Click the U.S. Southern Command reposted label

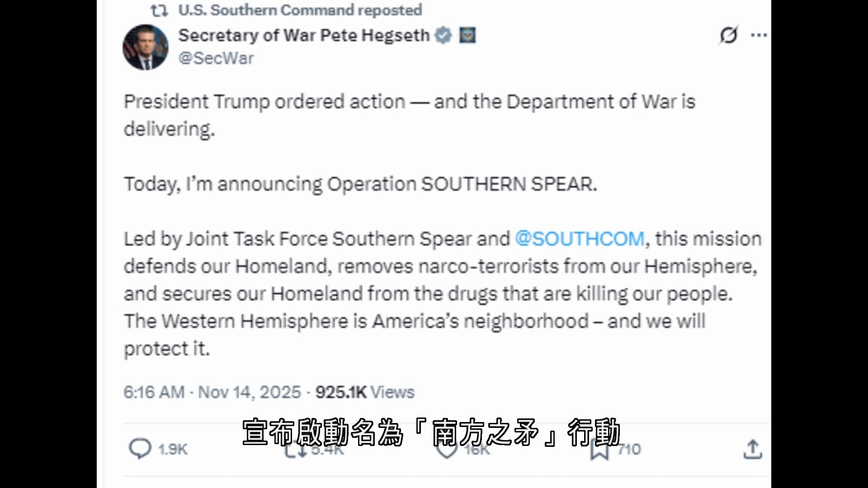point(300,10)
